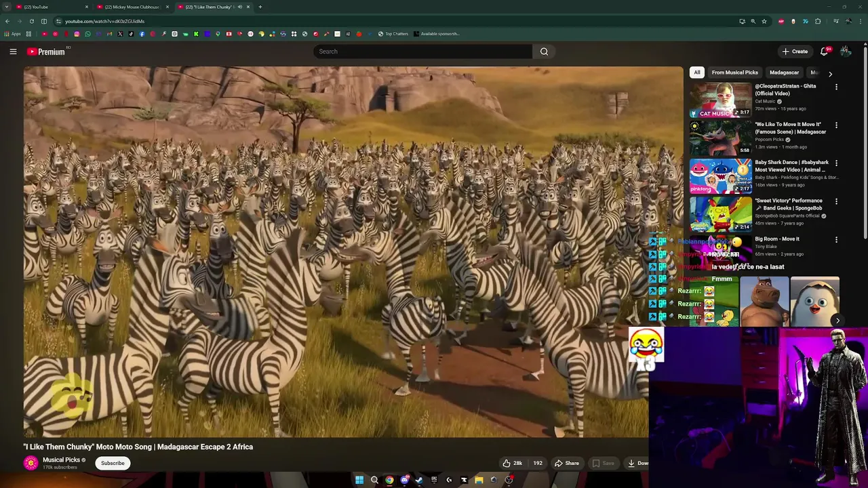Screen dimensions: 868x488
Task: Open the Chrome extensions puzzle icon
Action: coord(818,21)
